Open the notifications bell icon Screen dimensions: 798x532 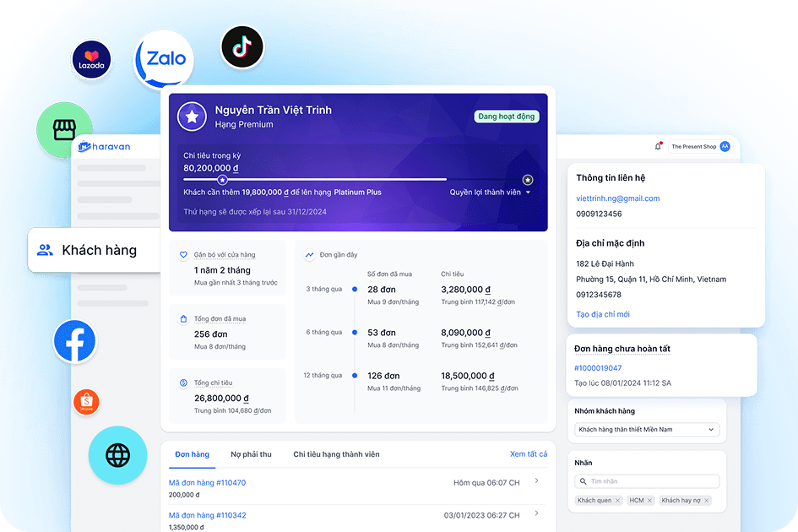click(658, 146)
